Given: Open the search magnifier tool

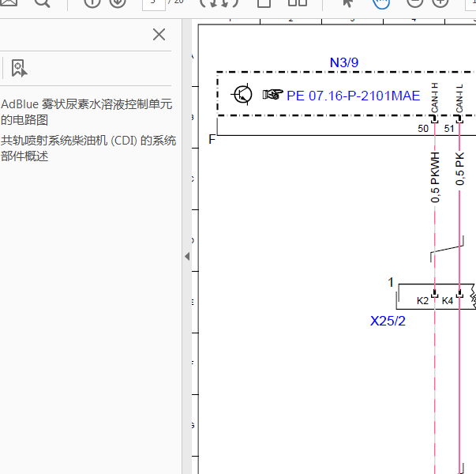Looking at the screenshot, I should pyautogui.click(x=42, y=2).
